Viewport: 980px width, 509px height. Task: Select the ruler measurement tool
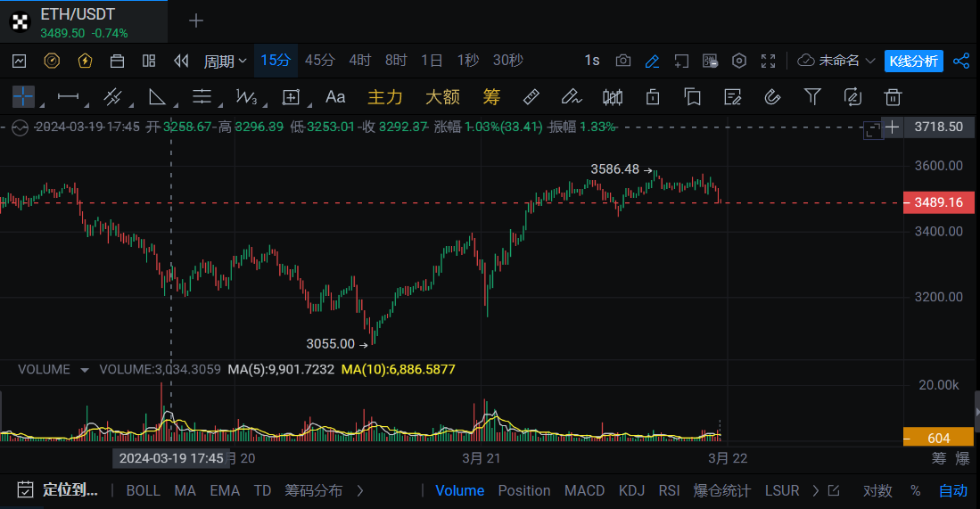pyautogui.click(x=531, y=96)
